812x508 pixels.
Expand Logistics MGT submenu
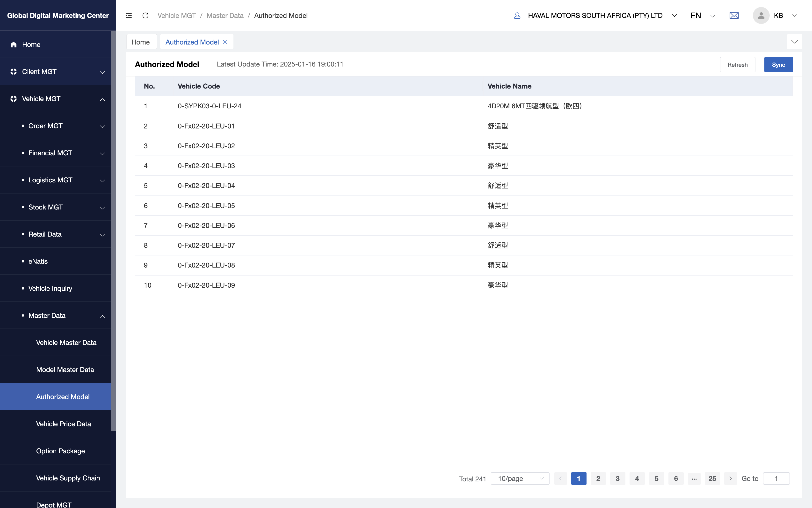103,181
